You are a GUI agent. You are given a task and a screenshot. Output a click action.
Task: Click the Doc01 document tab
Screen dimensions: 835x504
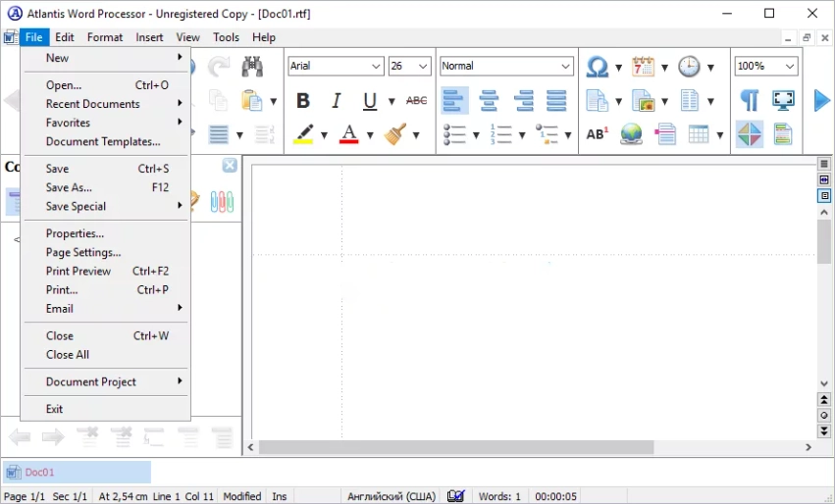(78, 472)
